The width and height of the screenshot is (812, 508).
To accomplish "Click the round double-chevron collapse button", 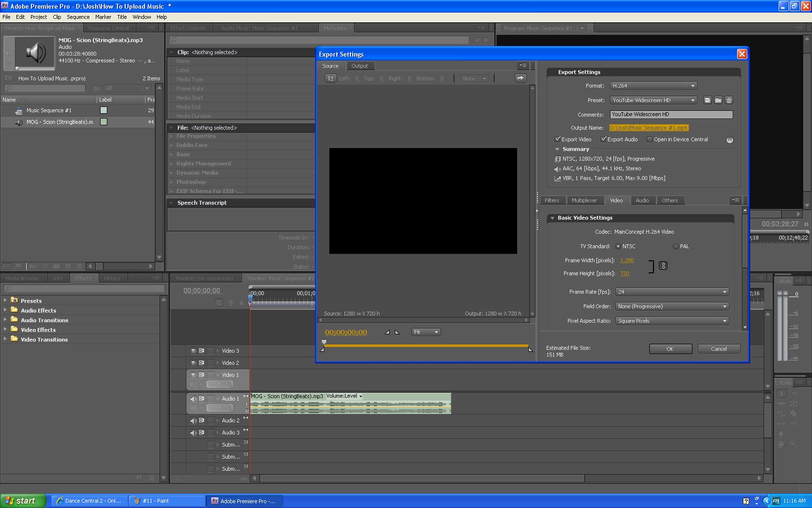I will point(730,140).
